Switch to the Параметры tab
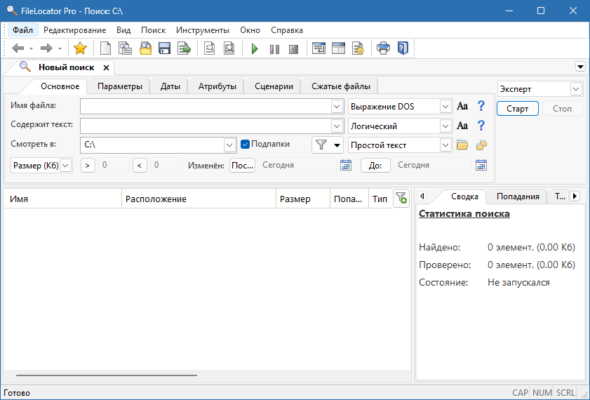590x400 pixels. click(120, 86)
